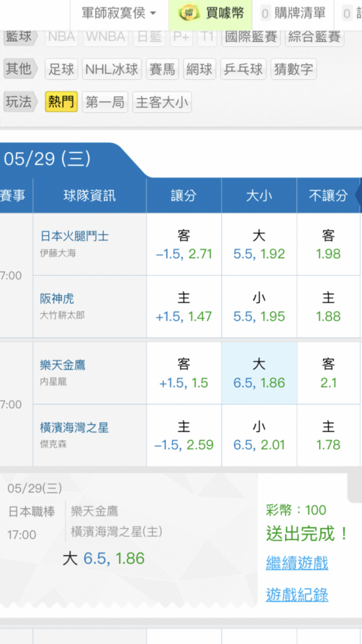
Task: Select the P+ basketball filter
Action: (x=182, y=37)
